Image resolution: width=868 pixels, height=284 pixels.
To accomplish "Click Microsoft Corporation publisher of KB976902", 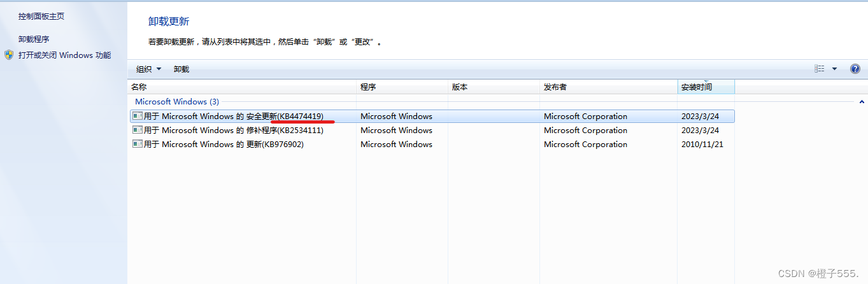I will point(585,145).
